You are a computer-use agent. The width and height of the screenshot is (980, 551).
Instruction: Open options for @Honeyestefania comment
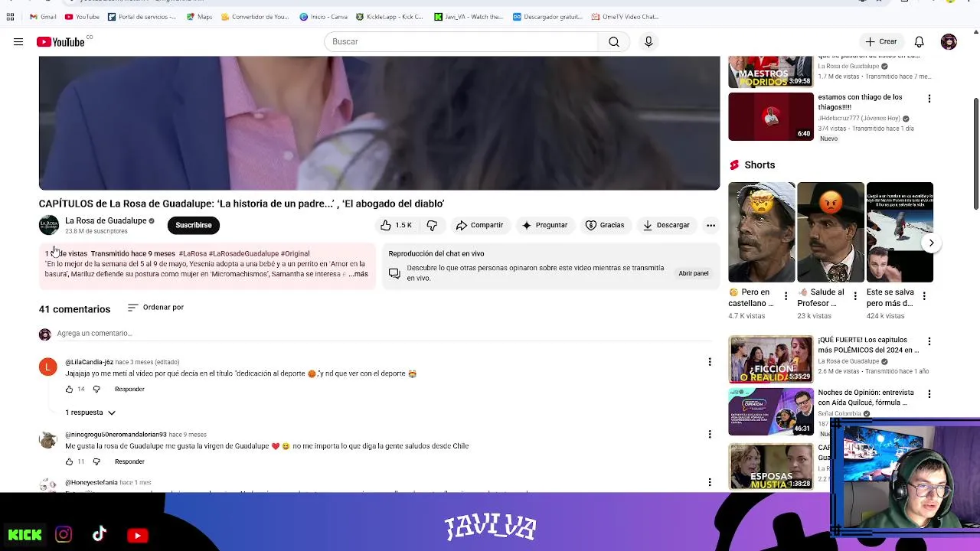pos(709,482)
